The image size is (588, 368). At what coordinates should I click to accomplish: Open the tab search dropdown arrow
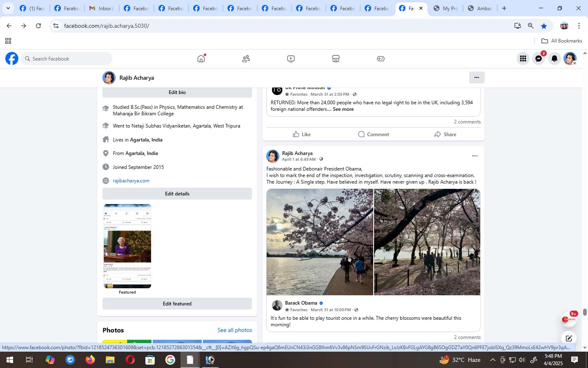pyautogui.click(x=8, y=8)
